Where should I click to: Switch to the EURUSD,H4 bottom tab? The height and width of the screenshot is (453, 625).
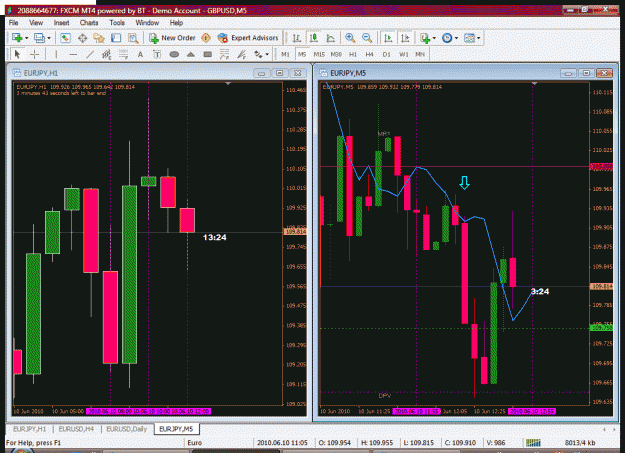pyautogui.click(x=76, y=429)
